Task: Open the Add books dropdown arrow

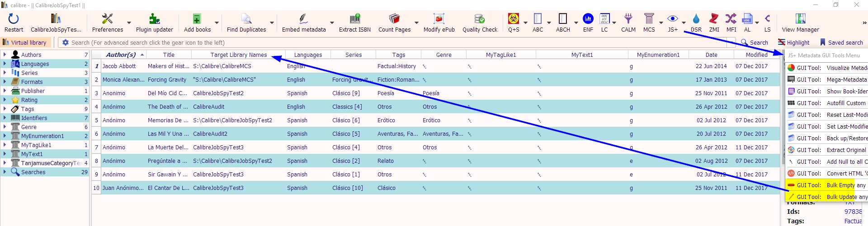Action: (217, 23)
